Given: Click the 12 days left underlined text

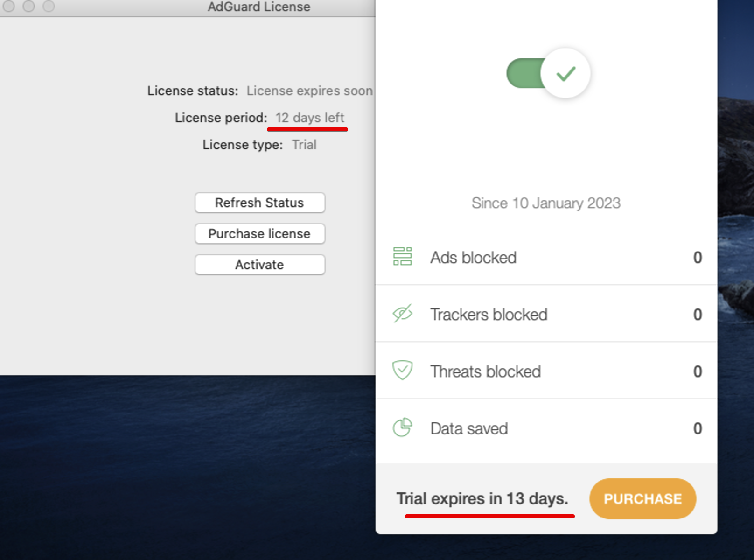Looking at the screenshot, I should [x=310, y=118].
